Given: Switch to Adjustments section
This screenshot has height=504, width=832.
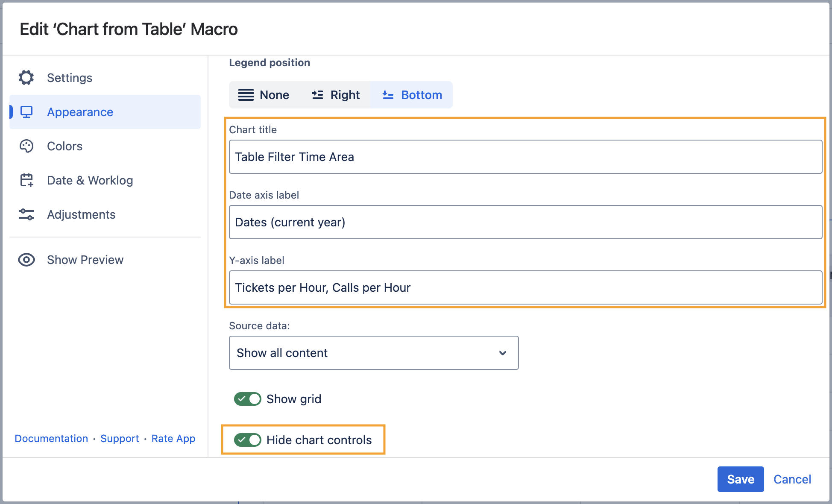Looking at the screenshot, I should coord(81,214).
